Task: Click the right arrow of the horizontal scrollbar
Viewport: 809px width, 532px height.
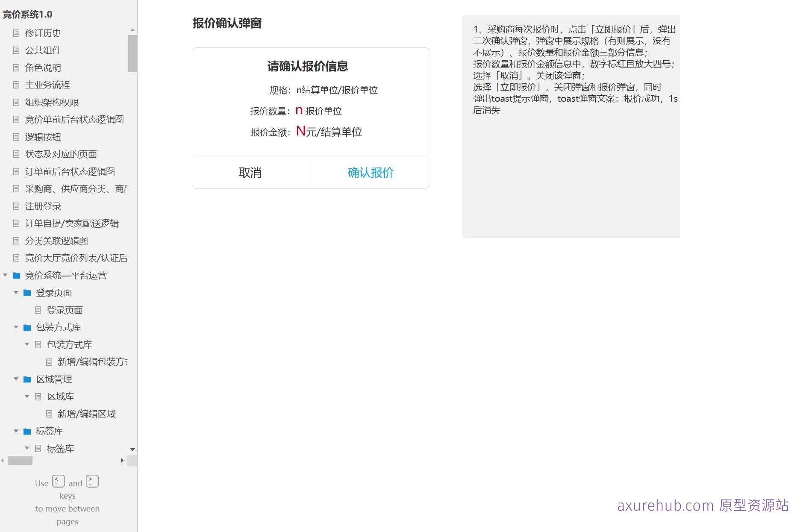Action: [122, 460]
